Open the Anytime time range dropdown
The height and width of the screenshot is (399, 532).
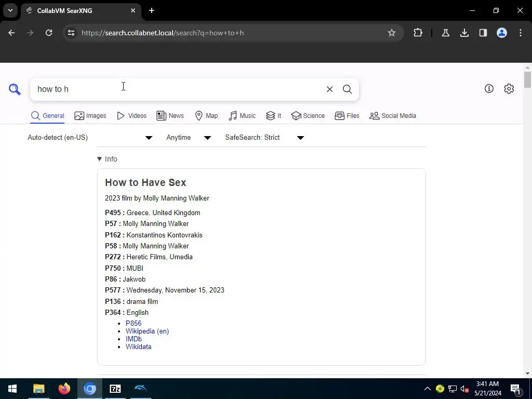pos(189,137)
